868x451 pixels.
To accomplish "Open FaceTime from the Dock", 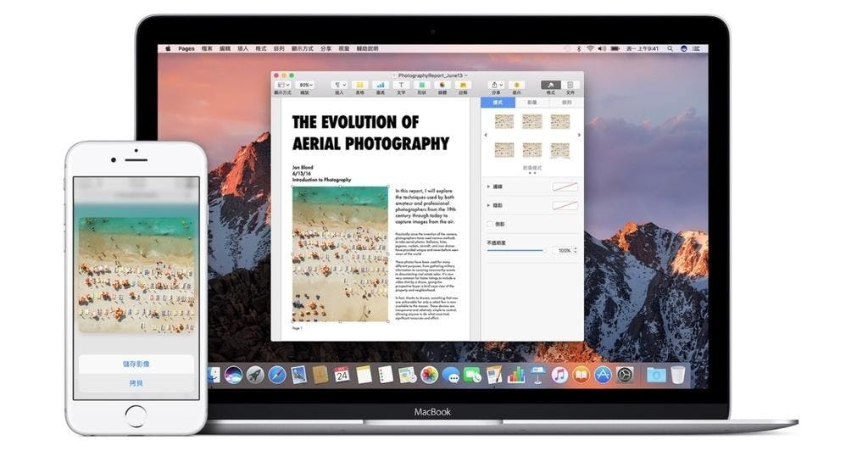I will (472, 375).
